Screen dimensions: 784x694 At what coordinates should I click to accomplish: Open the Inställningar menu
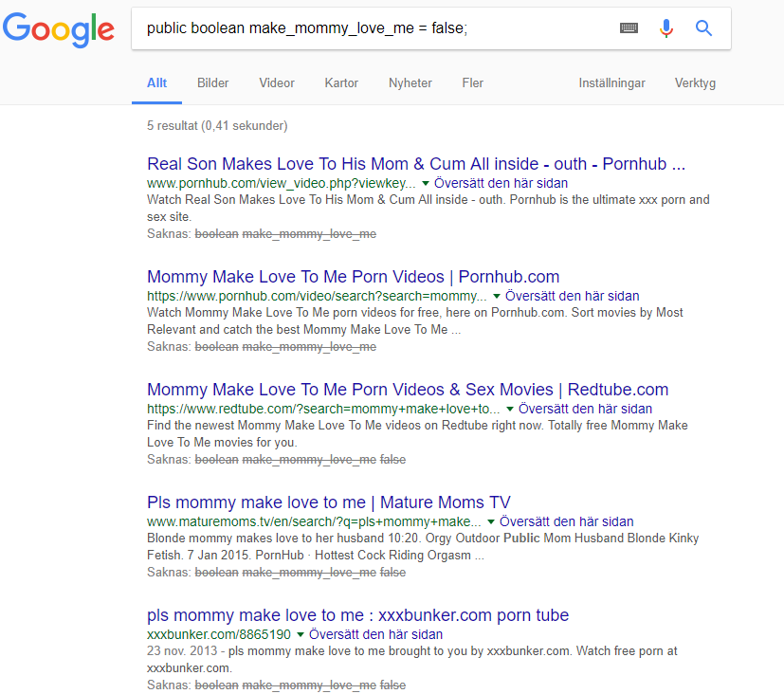click(611, 83)
